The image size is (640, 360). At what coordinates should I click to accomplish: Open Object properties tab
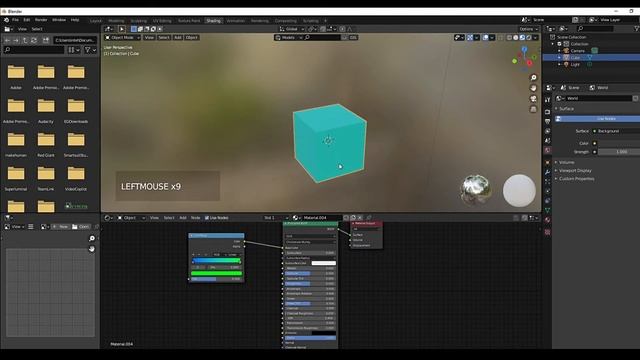coord(547,162)
